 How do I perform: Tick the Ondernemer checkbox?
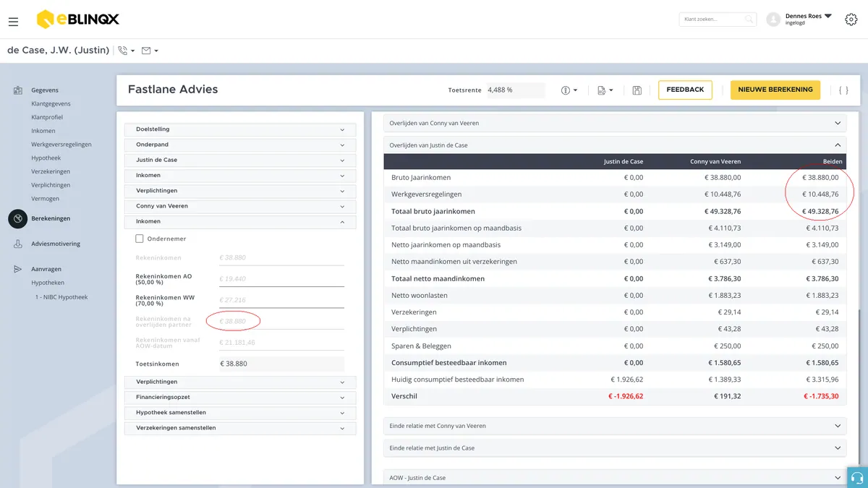[140, 239]
